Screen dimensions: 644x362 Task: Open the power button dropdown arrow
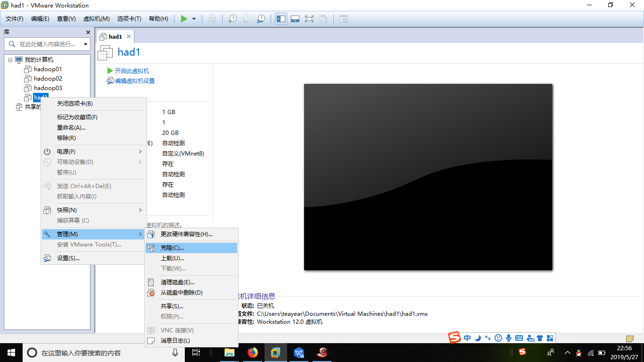coord(194,19)
